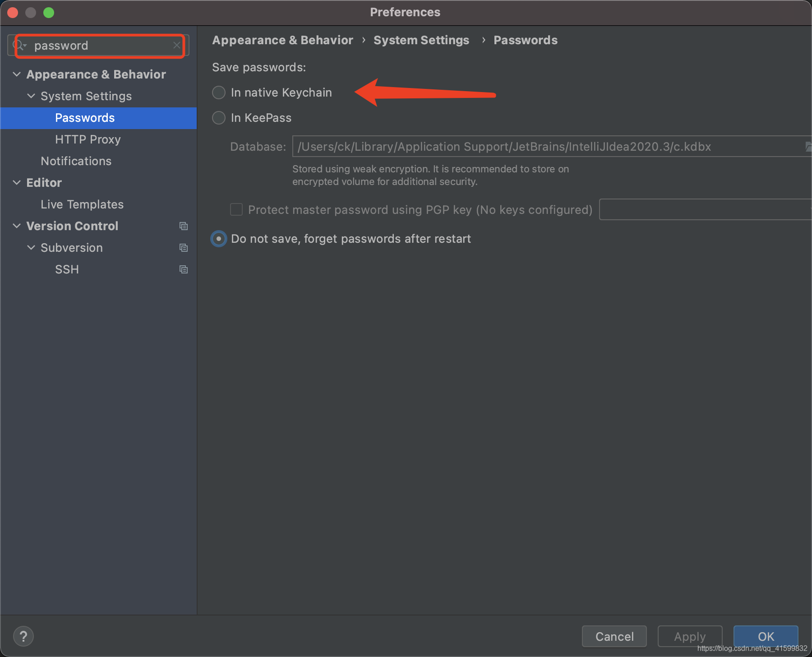Click the project-level icon beside Subversion

point(183,248)
